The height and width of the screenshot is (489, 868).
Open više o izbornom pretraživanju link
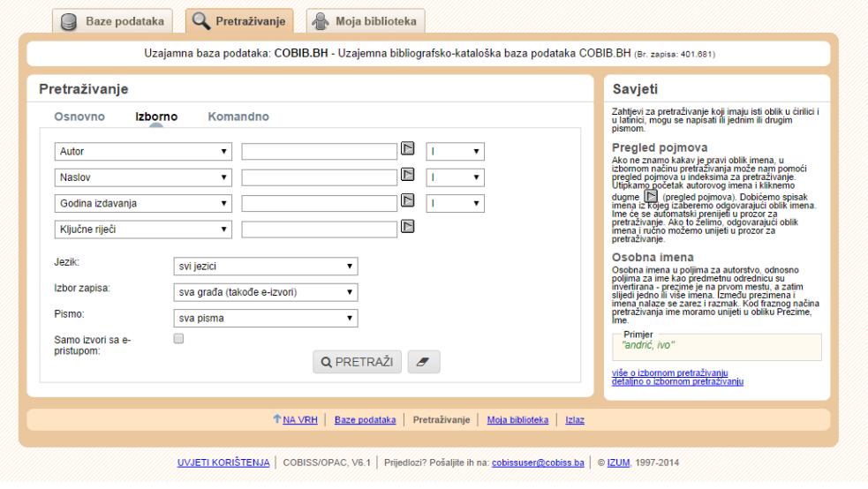(670, 372)
